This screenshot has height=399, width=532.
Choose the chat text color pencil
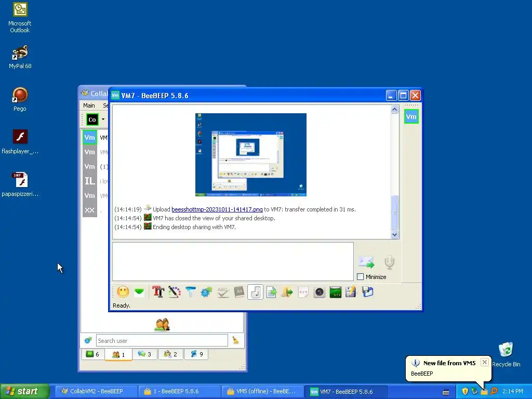pos(175,292)
